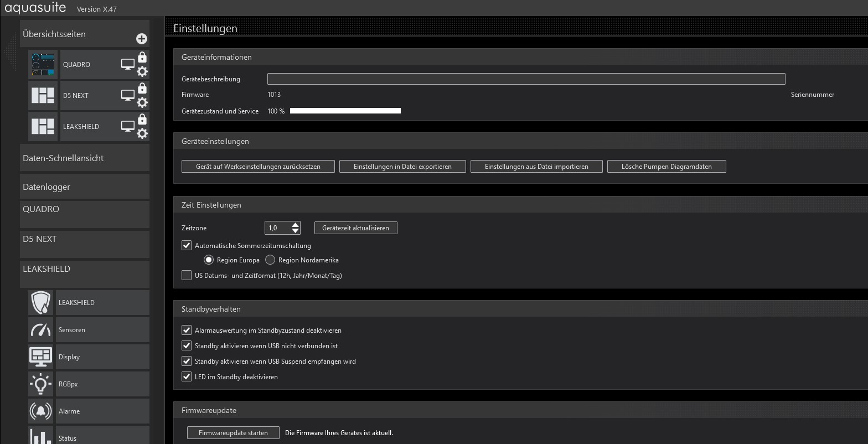Open the RGBpx light bulb icon

tap(41, 384)
